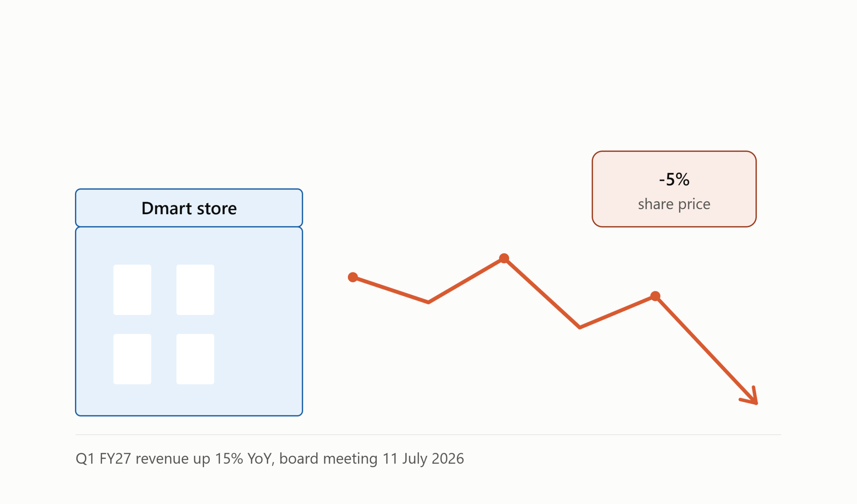Click the last dot before the arrow drop
Image resolution: width=857 pixels, height=504 pixels.
[x=655, y=296]
